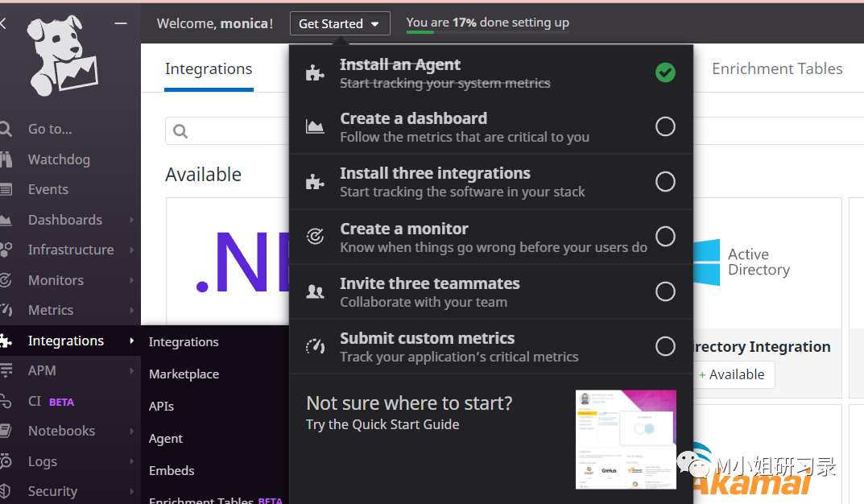Expand the Security submenu arrow

coord(132,491)
